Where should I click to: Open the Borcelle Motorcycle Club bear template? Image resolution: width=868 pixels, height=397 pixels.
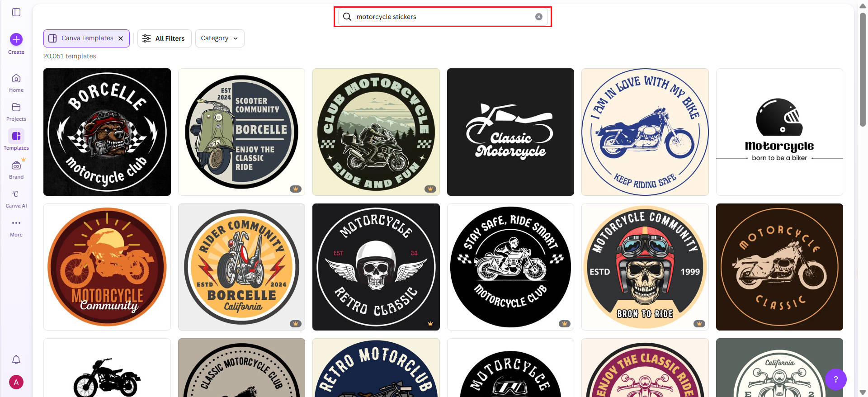click(107, 132)
